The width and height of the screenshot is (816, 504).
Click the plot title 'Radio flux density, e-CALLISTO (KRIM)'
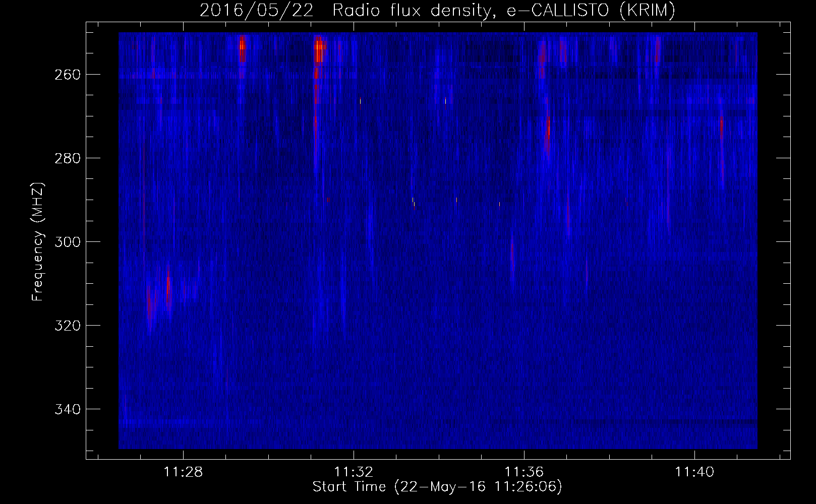(503, 10)
